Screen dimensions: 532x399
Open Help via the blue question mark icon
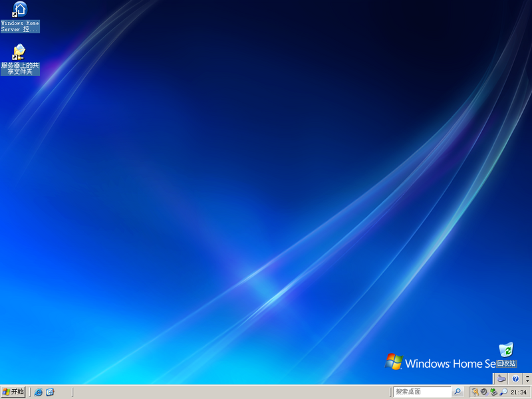[515, 378]
